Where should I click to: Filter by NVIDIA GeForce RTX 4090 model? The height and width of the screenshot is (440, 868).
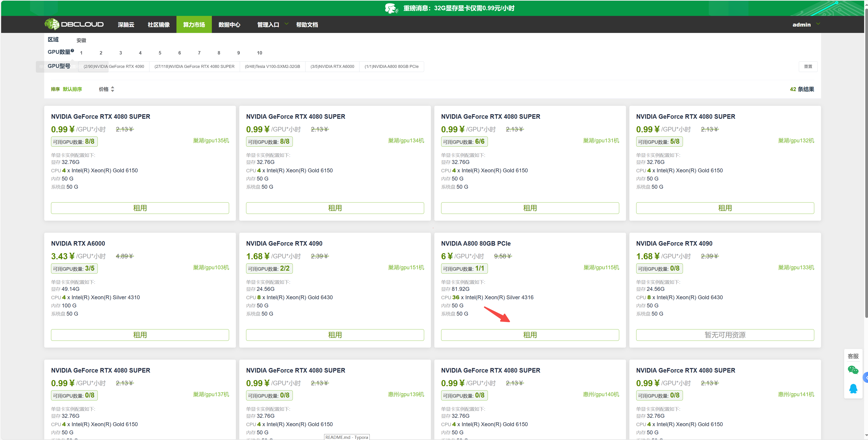(114, 67)
